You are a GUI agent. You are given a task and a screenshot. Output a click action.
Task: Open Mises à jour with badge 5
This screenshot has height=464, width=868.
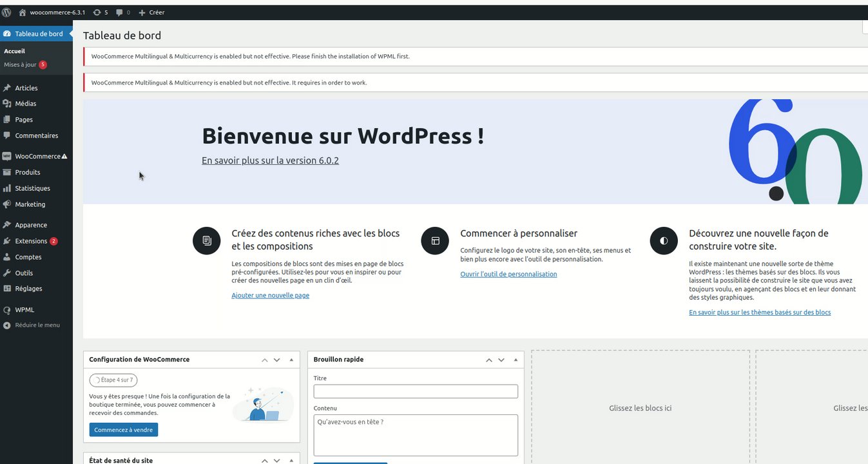[x=25, y=64]
